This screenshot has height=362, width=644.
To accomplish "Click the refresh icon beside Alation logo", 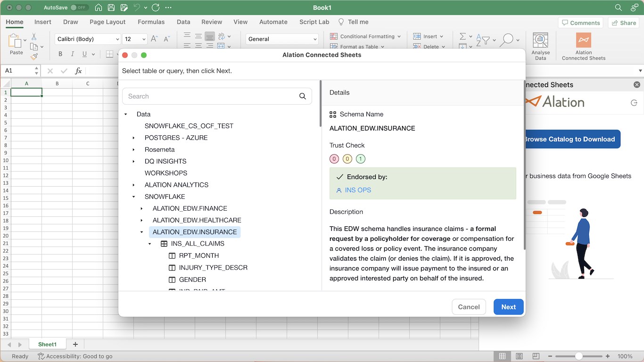I will pyautogui.click(x=634, y=103).
